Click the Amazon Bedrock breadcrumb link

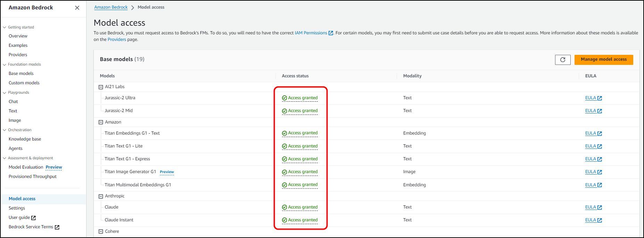click(111, 7)
